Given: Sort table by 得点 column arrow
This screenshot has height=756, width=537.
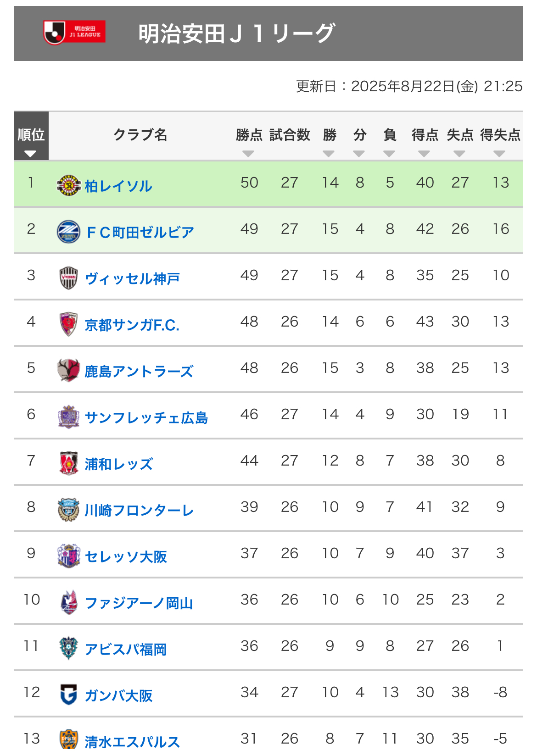Looking at the screenshot, I should (x=424, y=154).
